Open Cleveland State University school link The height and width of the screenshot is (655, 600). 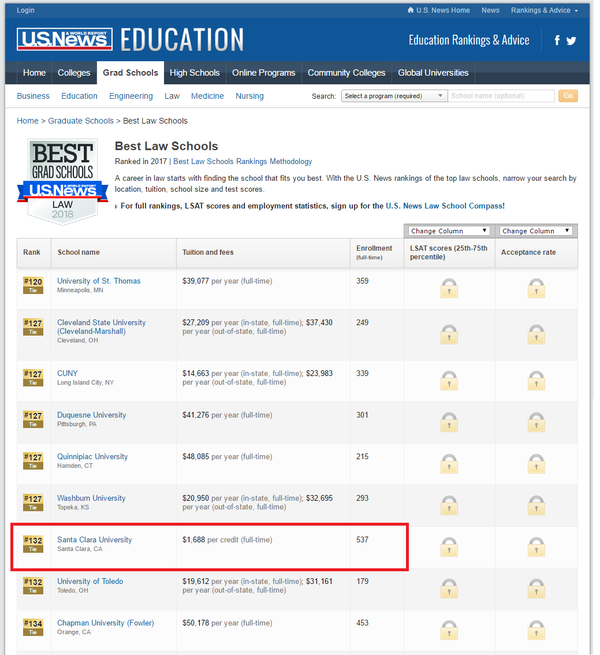pos(102,327)
